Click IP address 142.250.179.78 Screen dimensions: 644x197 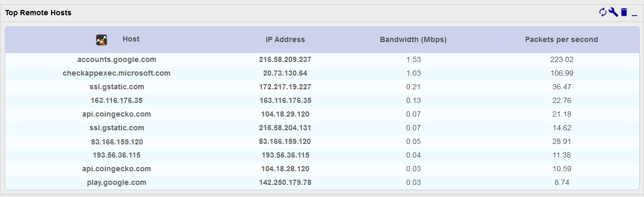285,182
